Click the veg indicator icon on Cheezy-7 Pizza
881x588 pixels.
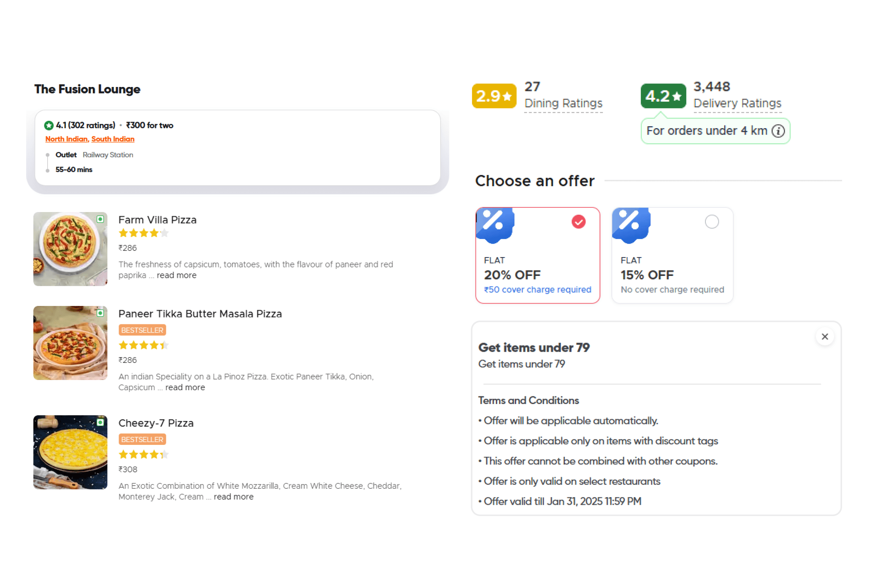pyautogui.click(x=101, y=422)
